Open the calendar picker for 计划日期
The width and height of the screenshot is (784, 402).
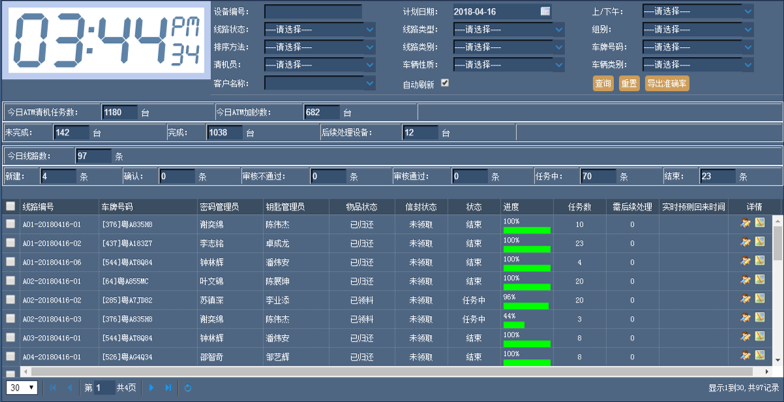click(x=545, y=12)
